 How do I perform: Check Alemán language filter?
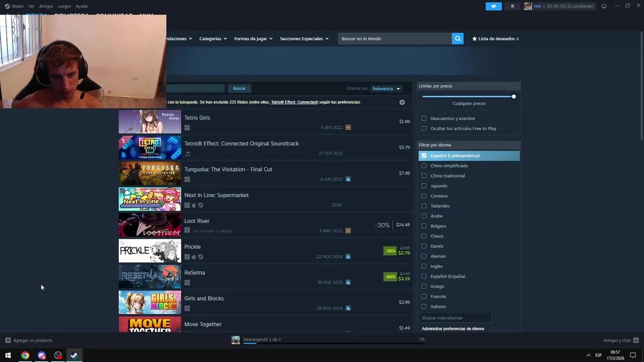(x=424, y=256)
